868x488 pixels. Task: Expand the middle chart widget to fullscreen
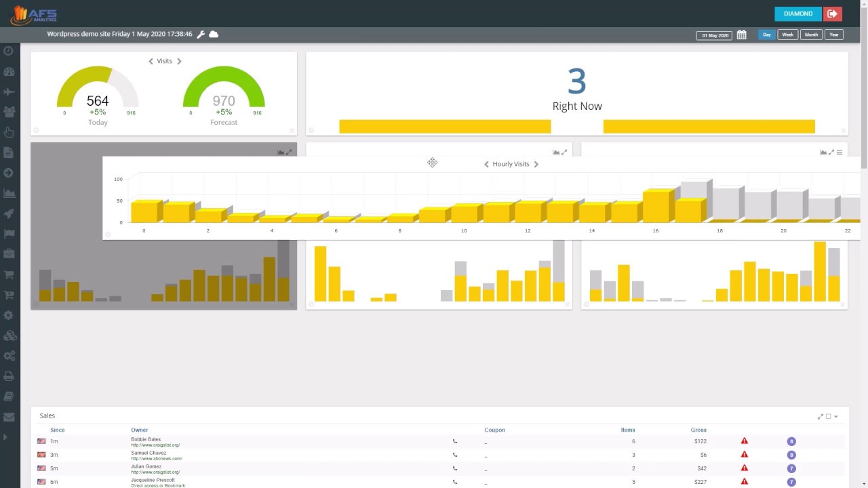pos(564,152)
